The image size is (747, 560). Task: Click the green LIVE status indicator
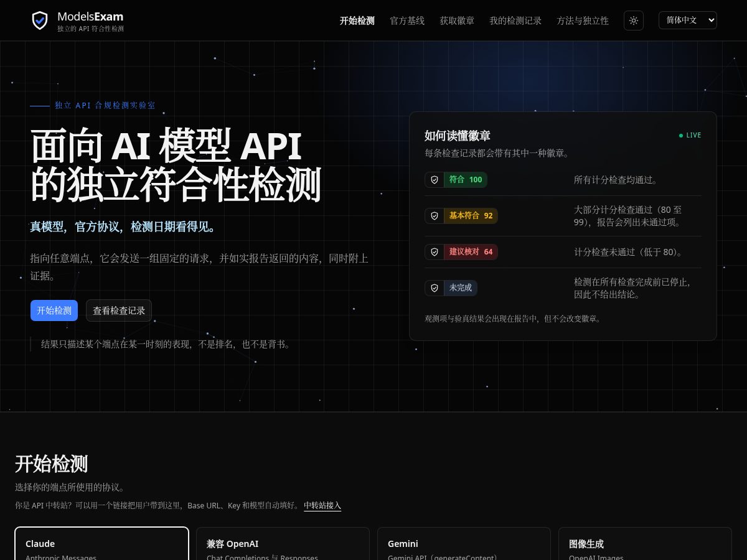pyautogui.click(x=690, y=135)
